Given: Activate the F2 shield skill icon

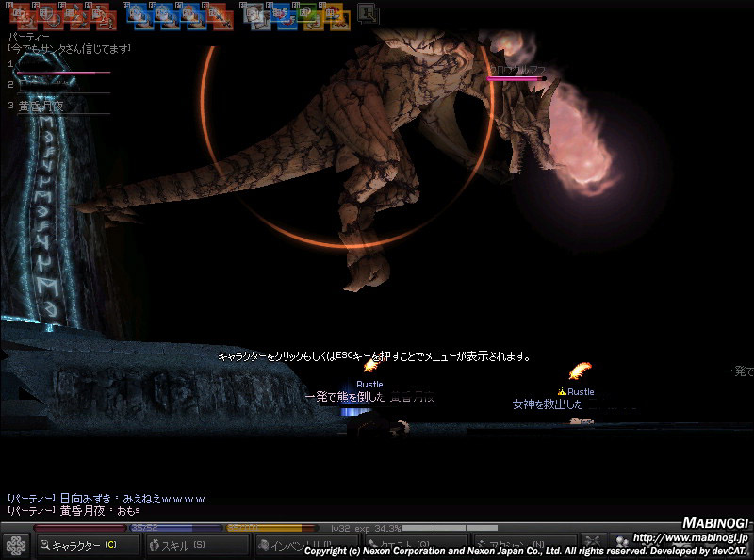Looking at the screenshot, I should [x=48, y=17].
